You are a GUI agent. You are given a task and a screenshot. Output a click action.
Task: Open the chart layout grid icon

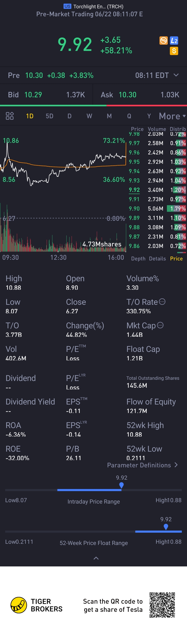click(x=10, y=116)
